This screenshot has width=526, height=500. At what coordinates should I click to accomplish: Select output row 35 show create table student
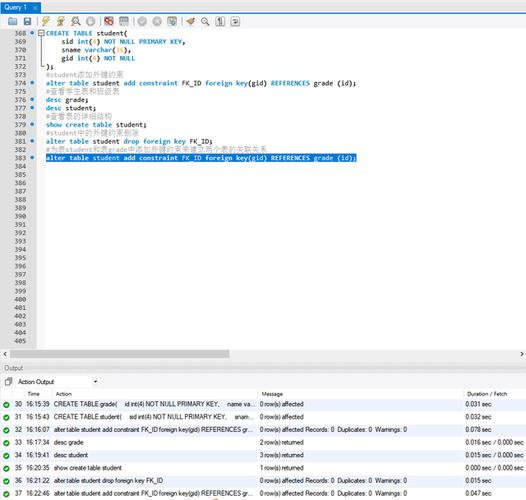[x=263, y=468]
